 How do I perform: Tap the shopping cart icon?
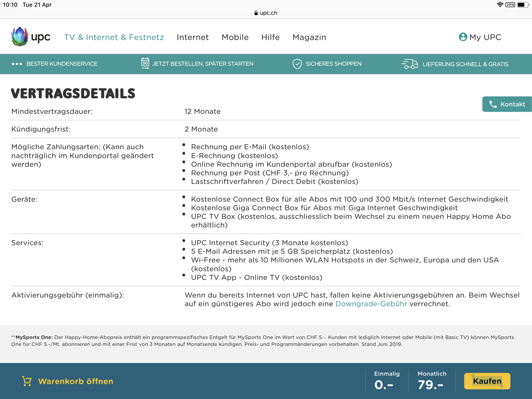pyautogui.click(x=27, y=381)
